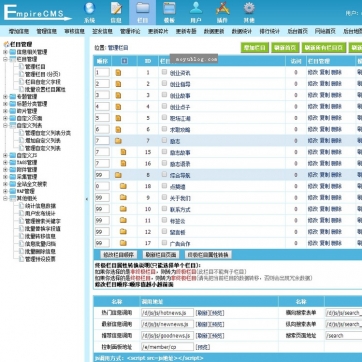Click the home icon beside tree root 栏目管理
Screen dimensions: 362x362
coord(6,44)
